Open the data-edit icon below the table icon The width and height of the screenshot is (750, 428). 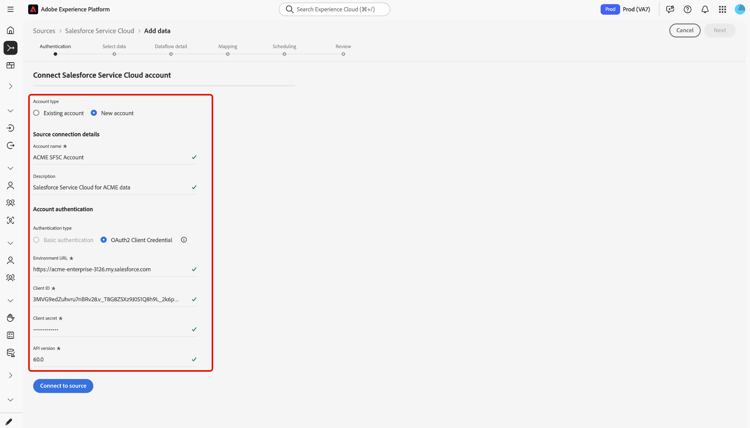click(x=10, y=353)
